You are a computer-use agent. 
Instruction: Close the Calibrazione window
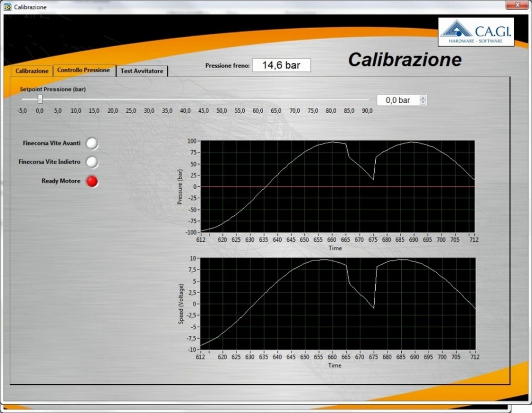(517, 5)
